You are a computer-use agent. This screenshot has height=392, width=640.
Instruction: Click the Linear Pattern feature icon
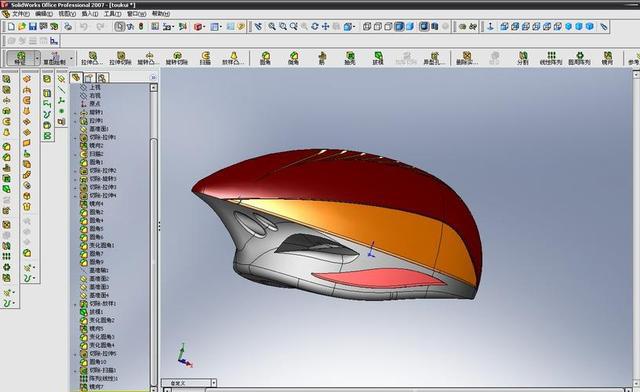551,58
